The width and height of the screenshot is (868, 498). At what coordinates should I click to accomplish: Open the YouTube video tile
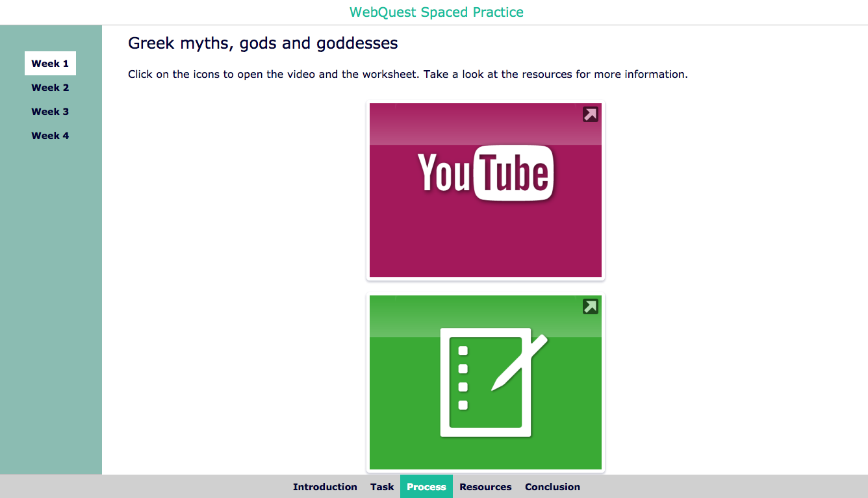[x=485, y=190]
